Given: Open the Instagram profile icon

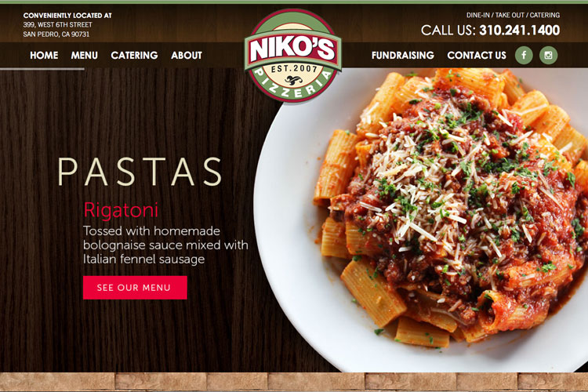Looking at the screenshot, I should tap(548, 55).
